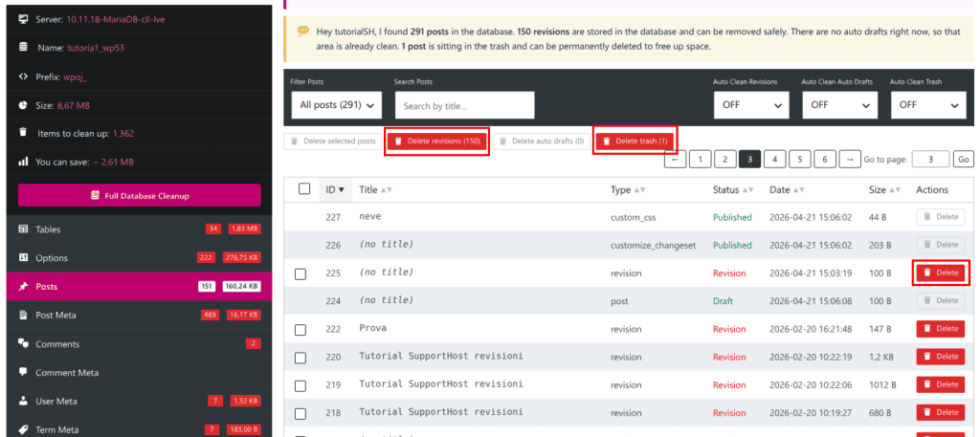Click the Comments bubbles icon
The height and width of the screenshot is (437, 980).
tap(23, 343)
